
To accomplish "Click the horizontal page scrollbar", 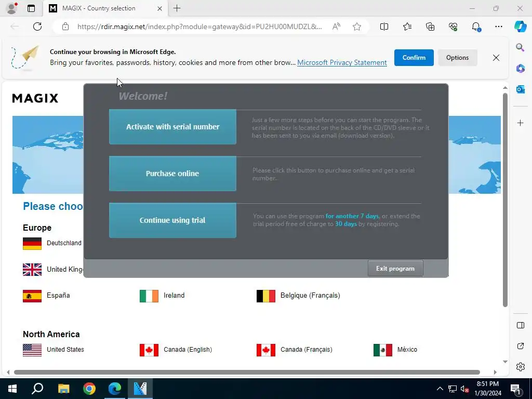I will 247,372.
